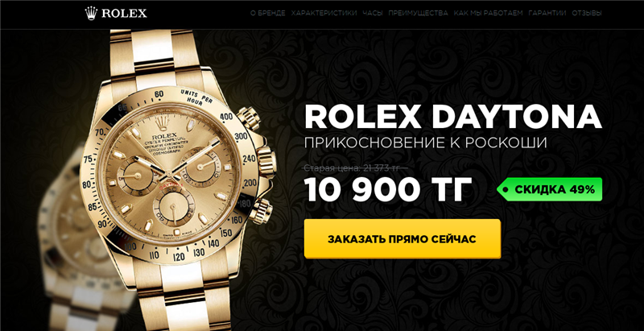Jump to КАК МЫ РАБОТАЕМ section
Screen dimensions: 644x331
pos(489,13)
